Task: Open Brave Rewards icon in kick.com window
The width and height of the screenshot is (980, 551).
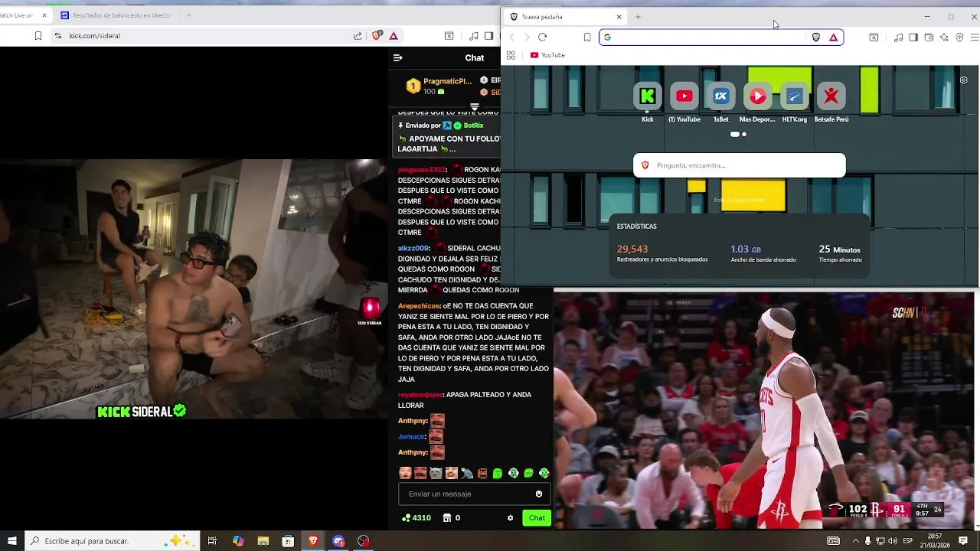Action: 394,35
